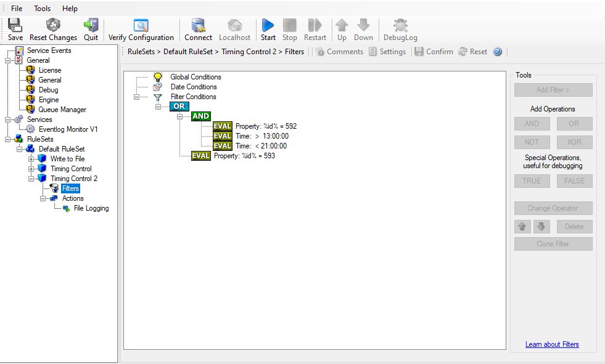Click the Comments toolbar button
This screenshot has width=605, height=364.
tap(339, 52)
